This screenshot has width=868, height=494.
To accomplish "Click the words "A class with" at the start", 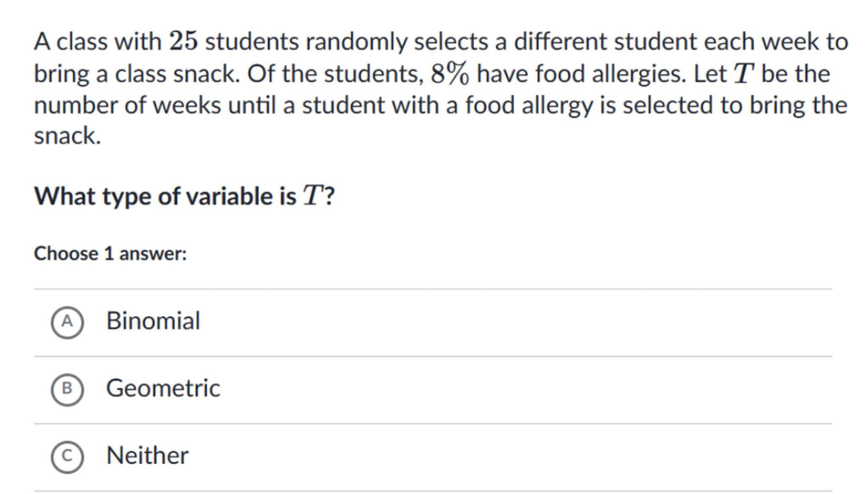I will coord(97,42).
